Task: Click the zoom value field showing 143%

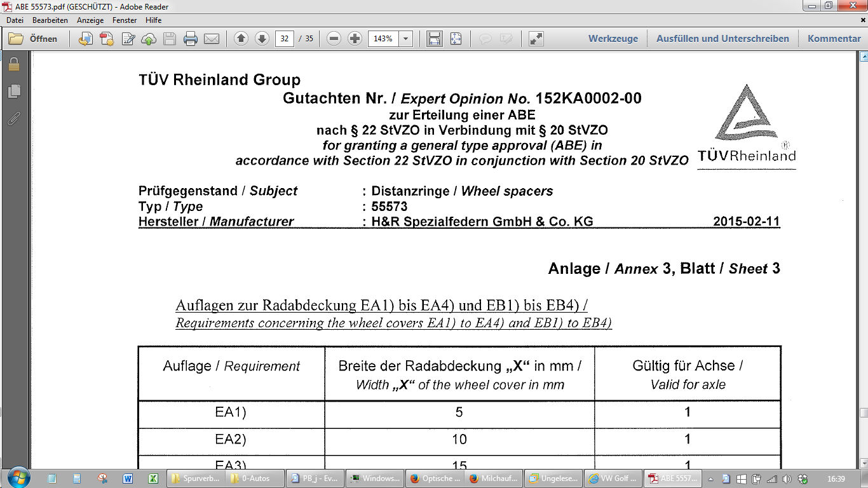Action: pos(383,39)
